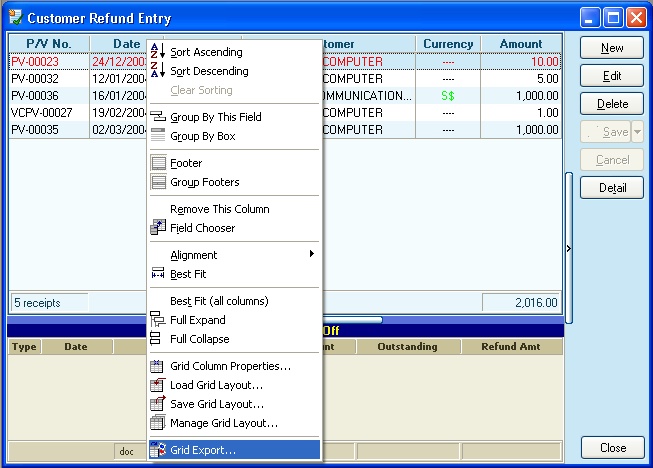The width and height of the screenshot is (653, 468).
Task: Click the Sort Descending icon
Action: pos(157,71)
